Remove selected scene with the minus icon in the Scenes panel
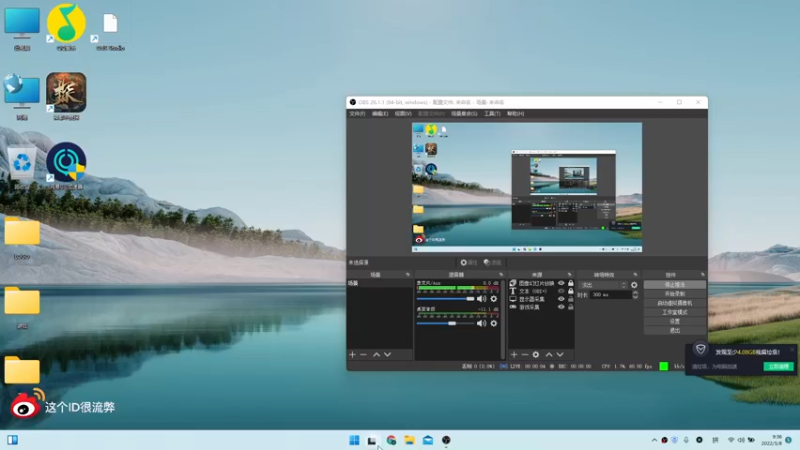This screenshot has width=800, height=450. [x=363, y=354]
